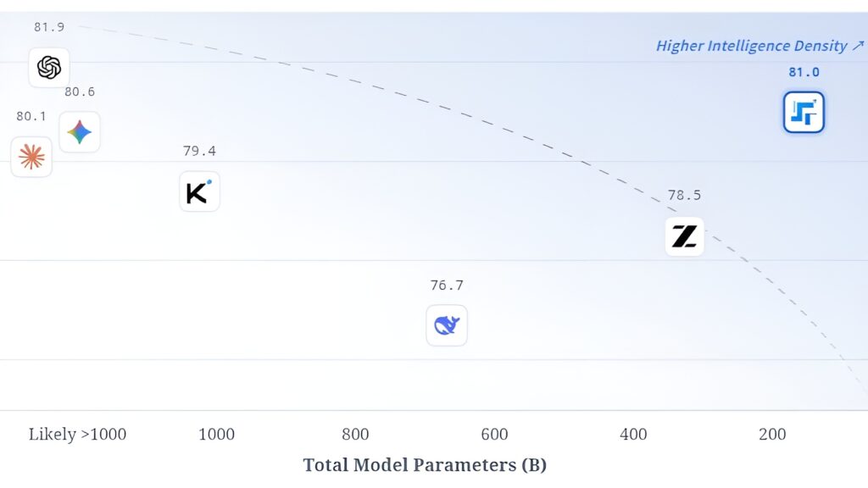The width and height of the screenshot is (868, 488).
Task: Click the "Likely >1000" axis label
Action: (x=77, y=435)
